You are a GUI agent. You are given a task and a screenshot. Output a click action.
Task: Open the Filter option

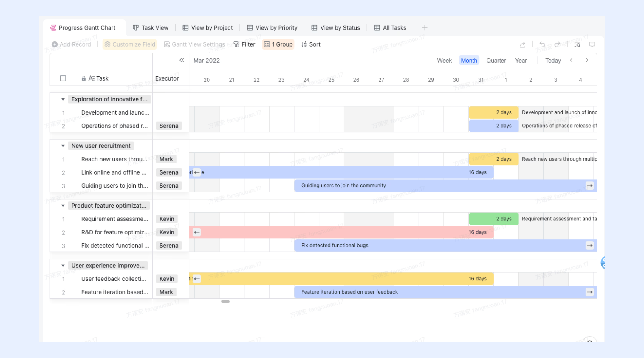(x=244, y=44)
